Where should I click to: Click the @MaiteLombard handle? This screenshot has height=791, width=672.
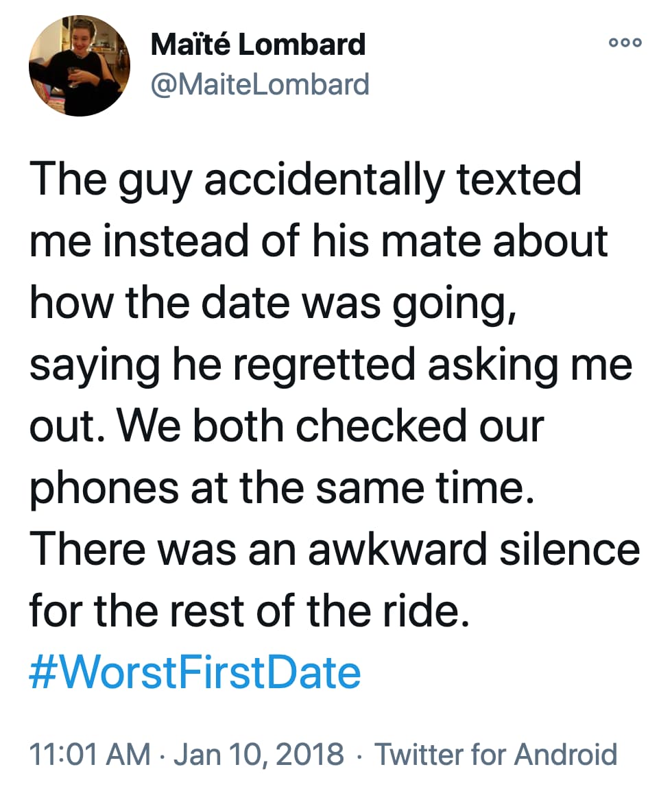point(260,84)
